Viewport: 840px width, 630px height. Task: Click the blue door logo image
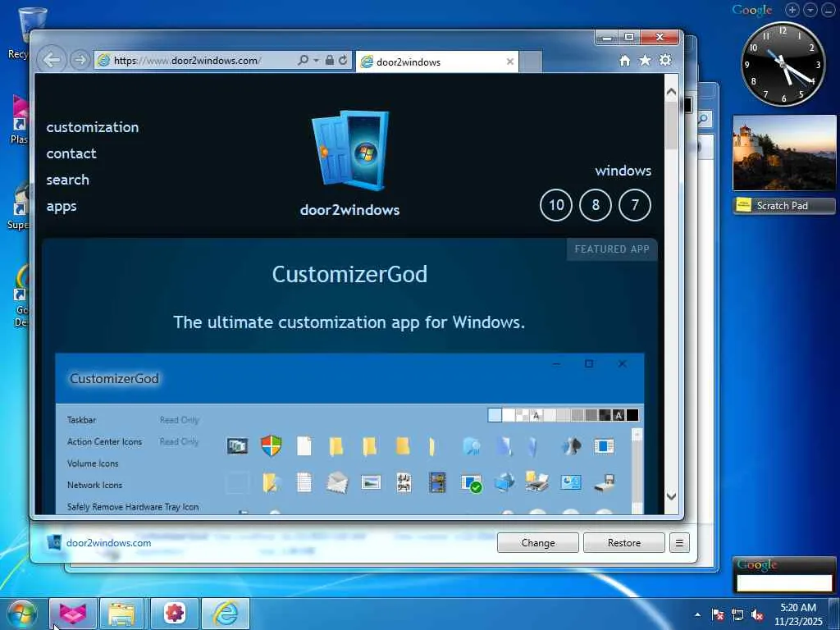(350, 151)
